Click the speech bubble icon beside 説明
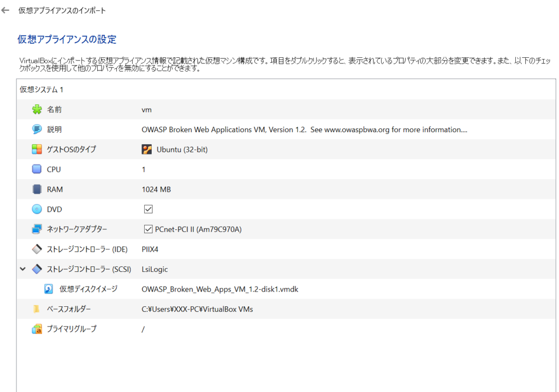The height and width of the screenshot is (392, 559). [36, 129]
